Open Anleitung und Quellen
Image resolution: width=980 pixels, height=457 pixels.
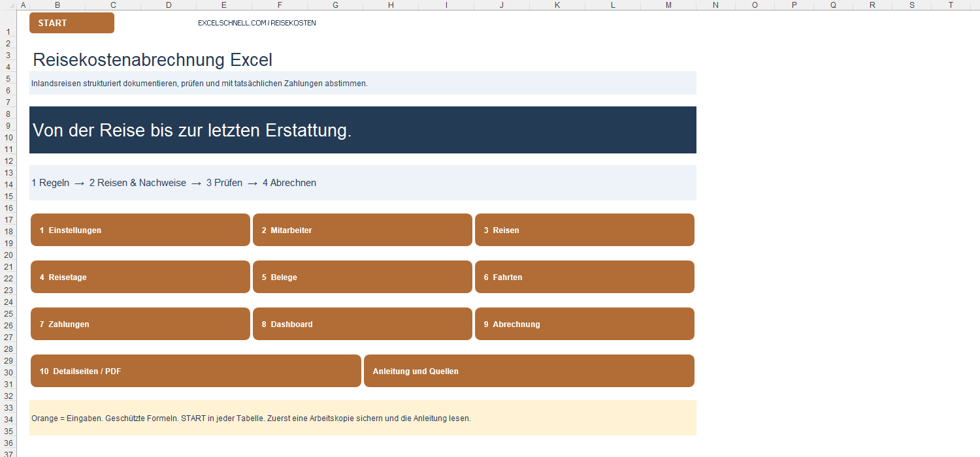click(x=529, y=371)
